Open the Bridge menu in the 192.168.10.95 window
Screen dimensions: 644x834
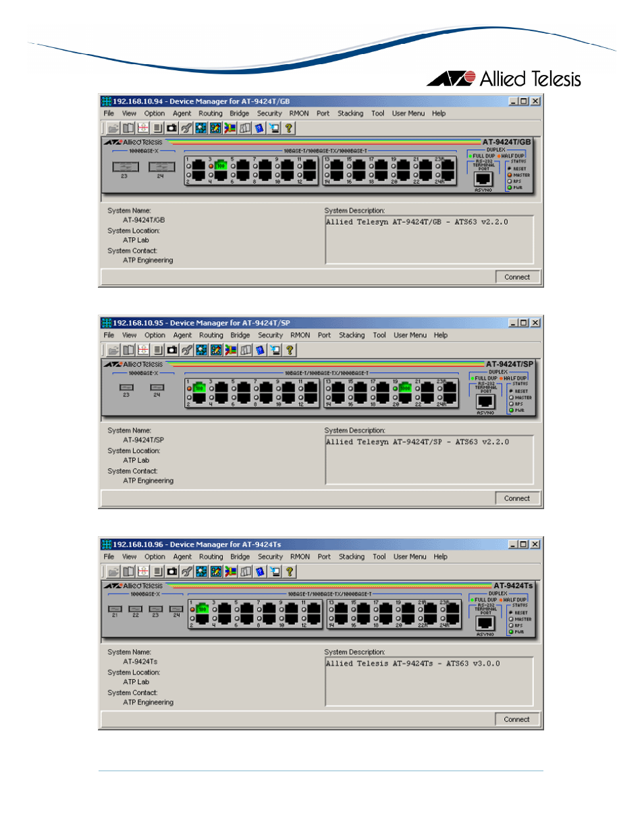[x=240, y=335]
